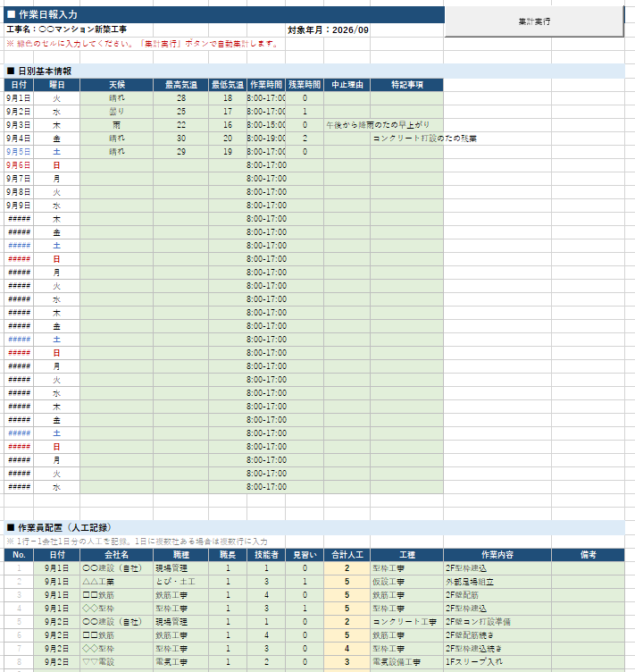Select the 曜日 column header
This screenshot has height=672, width=635.
click(56, 85)
